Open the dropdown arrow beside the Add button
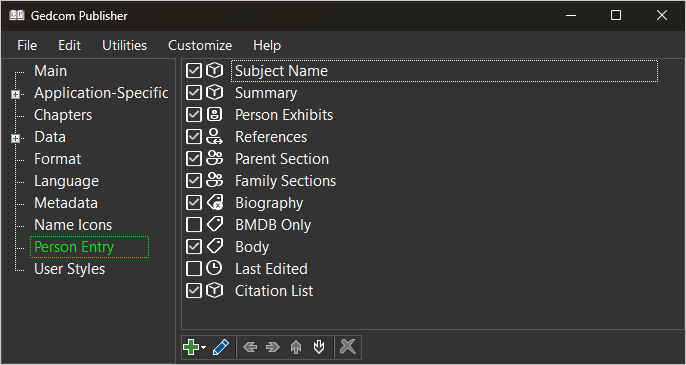The width and height of the screenshot is (686, 365). coord(203,348)
